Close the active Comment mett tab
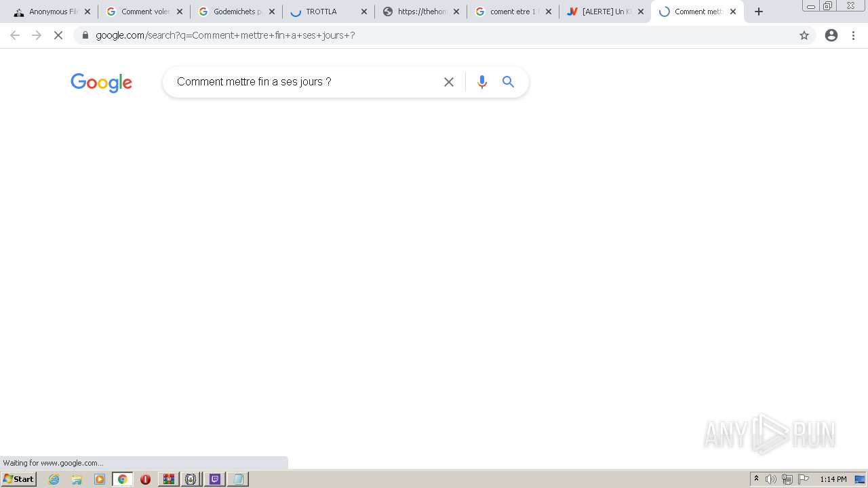Viewport: 868px width, 488px height. click(x=733, y=12)
